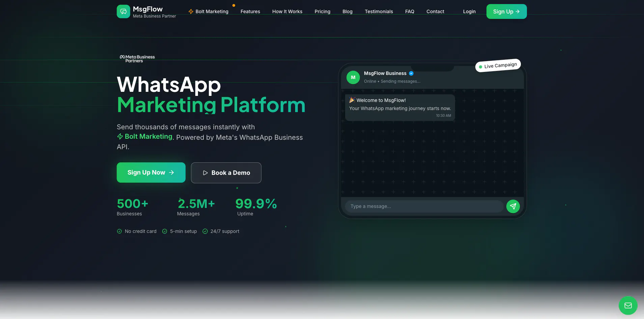Click the MsgFlow chat logo icon
The width and height of the screenshot is (644, 319).
click(x=123, y=11)
